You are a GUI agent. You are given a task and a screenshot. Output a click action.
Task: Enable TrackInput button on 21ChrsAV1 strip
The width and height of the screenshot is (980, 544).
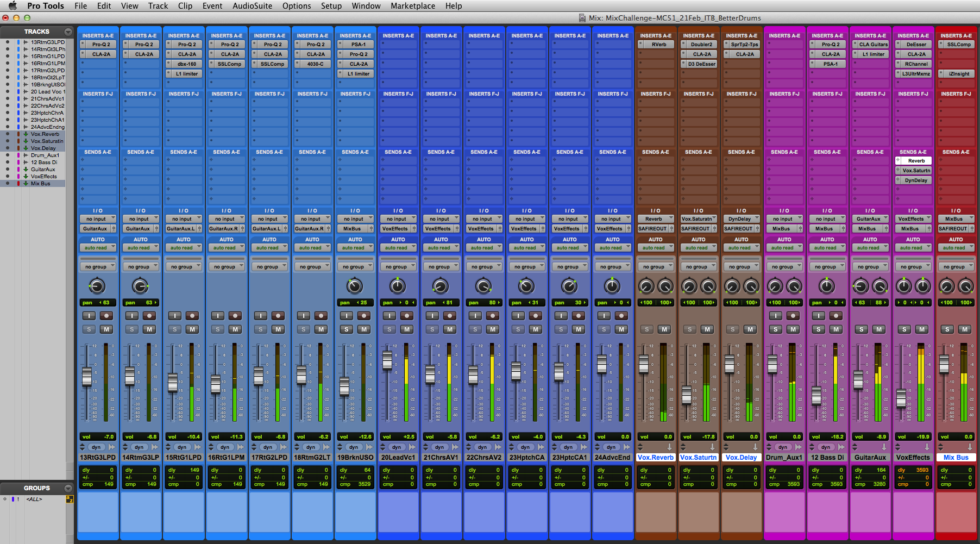point(432,316)
